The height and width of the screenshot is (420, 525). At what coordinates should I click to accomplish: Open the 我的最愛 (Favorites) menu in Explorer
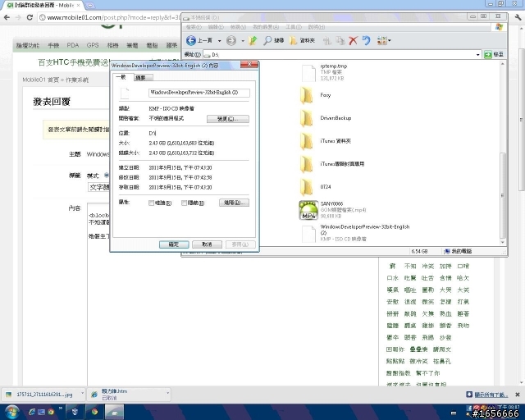266,27
